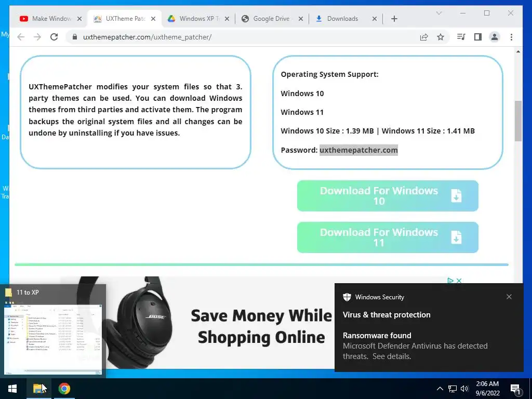Close the Bose advertisement with X
The height and width of the screenshot is (399, 532).
coord(459,281)
